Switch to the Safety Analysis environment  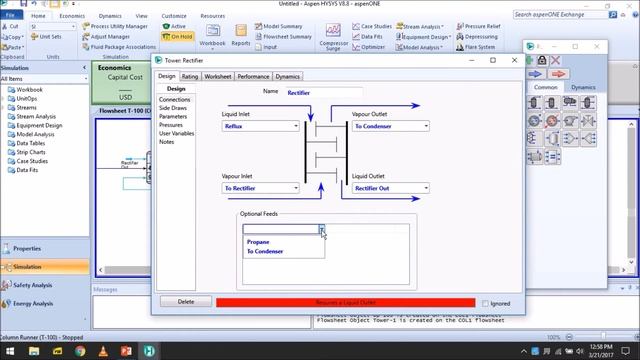click(x=44, y=285)
